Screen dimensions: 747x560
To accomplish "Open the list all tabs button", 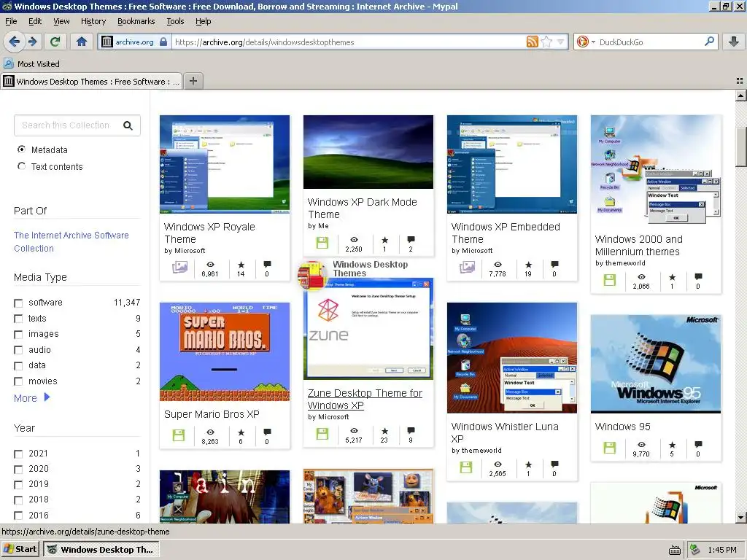I will (x=740, y=82).
